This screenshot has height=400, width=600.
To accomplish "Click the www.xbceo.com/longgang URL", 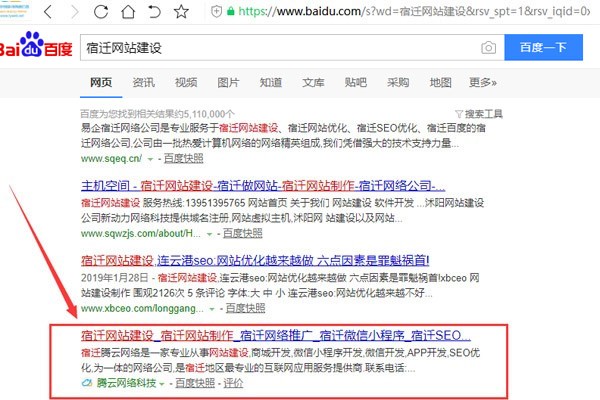I will pyautogui.click(x=142, y=309).
